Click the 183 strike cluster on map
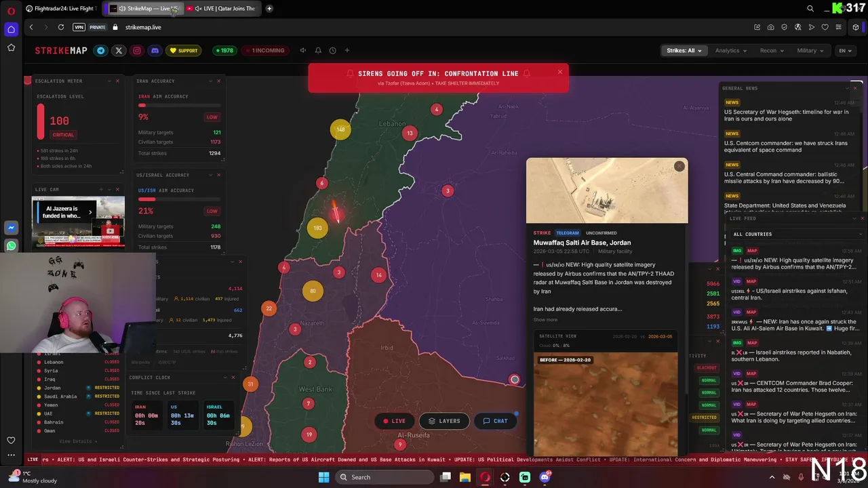 coord(317,228)
